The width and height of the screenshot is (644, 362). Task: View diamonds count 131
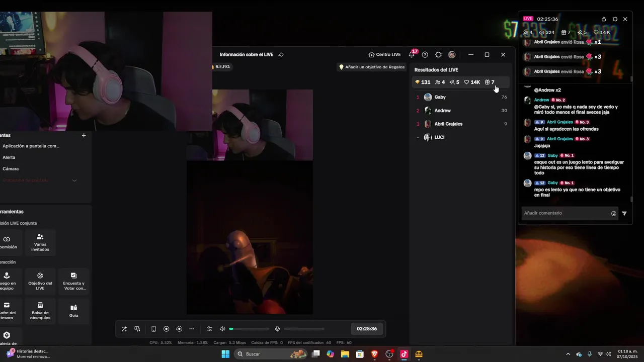click(423, 82)
